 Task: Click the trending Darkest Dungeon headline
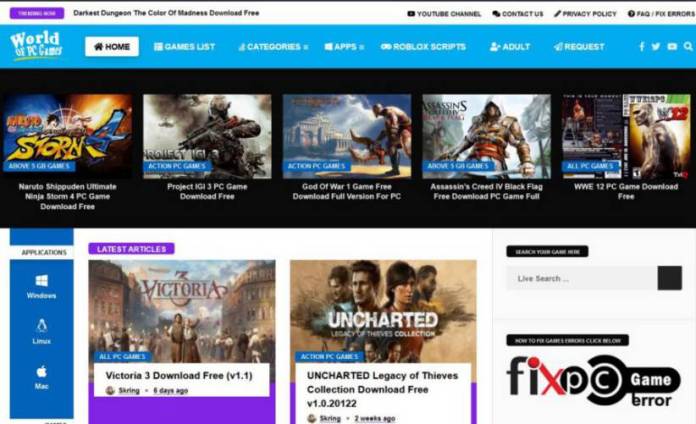(x=166, y=14)
